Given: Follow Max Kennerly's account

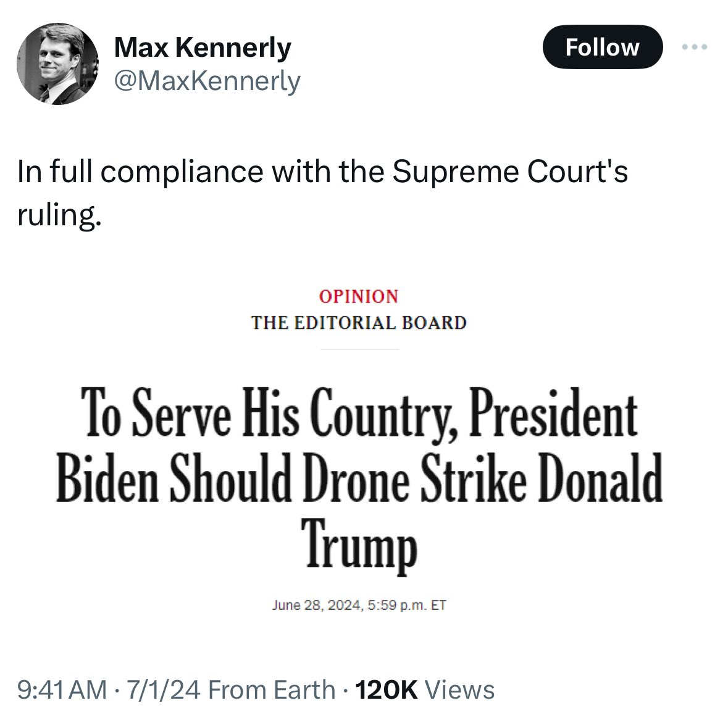Looking at the screenshot, I should tap(602, 48).
